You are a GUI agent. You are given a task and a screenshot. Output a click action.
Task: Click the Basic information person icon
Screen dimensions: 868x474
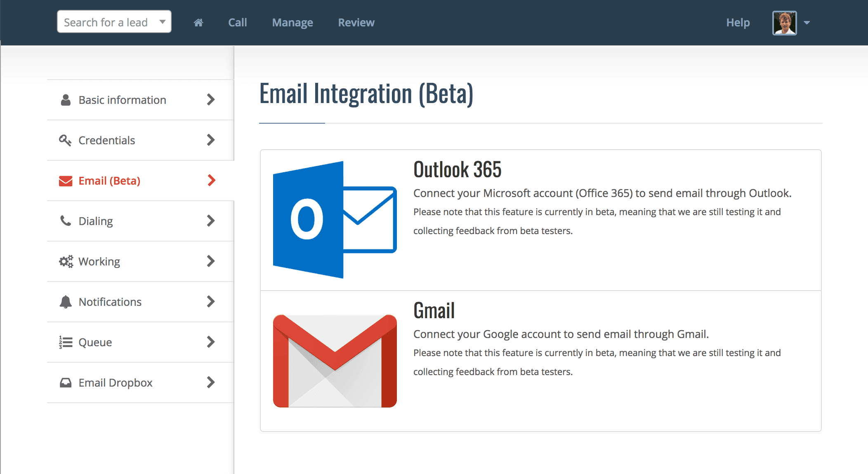pos(66,100)
